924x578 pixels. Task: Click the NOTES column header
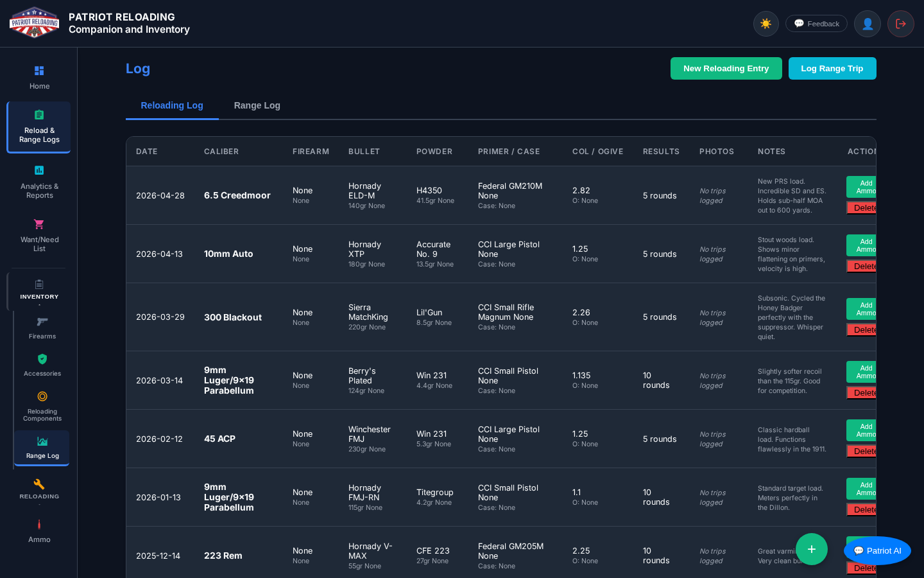(x=771, y=152)
